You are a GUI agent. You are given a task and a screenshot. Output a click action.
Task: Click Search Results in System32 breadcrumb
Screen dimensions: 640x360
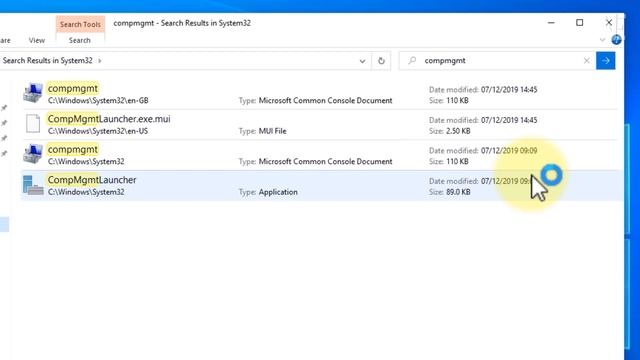pyautogui.click(x=48, y=60)
